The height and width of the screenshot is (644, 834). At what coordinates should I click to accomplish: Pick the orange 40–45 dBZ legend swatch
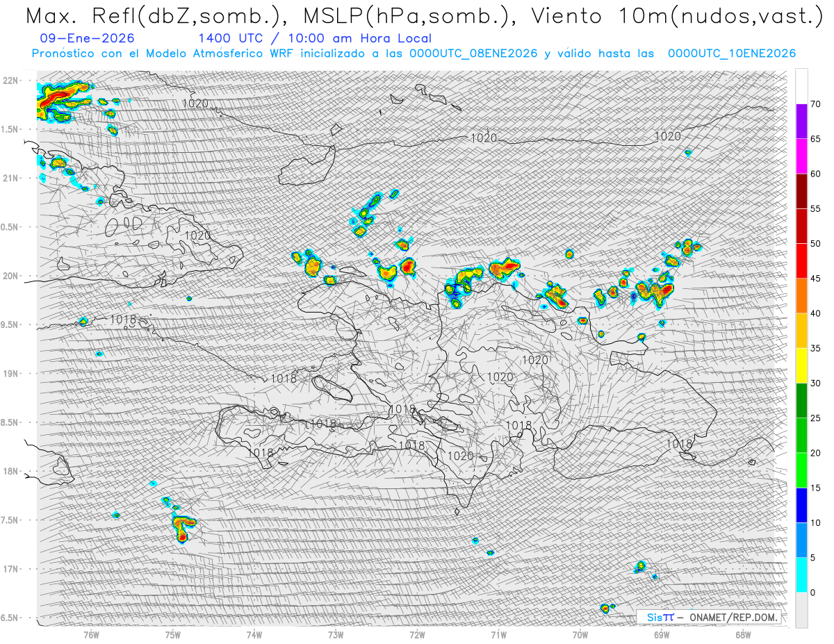pos(801,296)
